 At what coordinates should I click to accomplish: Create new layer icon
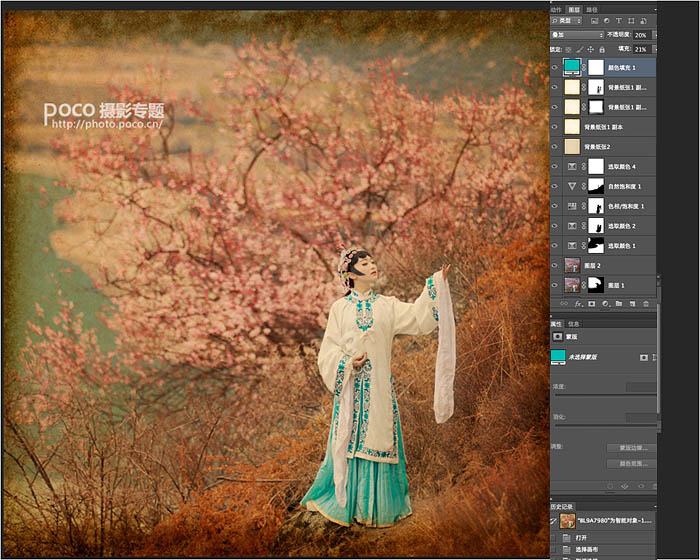[633, 304]
